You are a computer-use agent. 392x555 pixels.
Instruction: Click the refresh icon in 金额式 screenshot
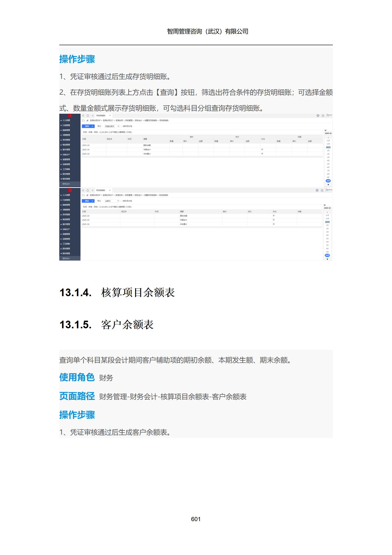click(x=83, y=195)
